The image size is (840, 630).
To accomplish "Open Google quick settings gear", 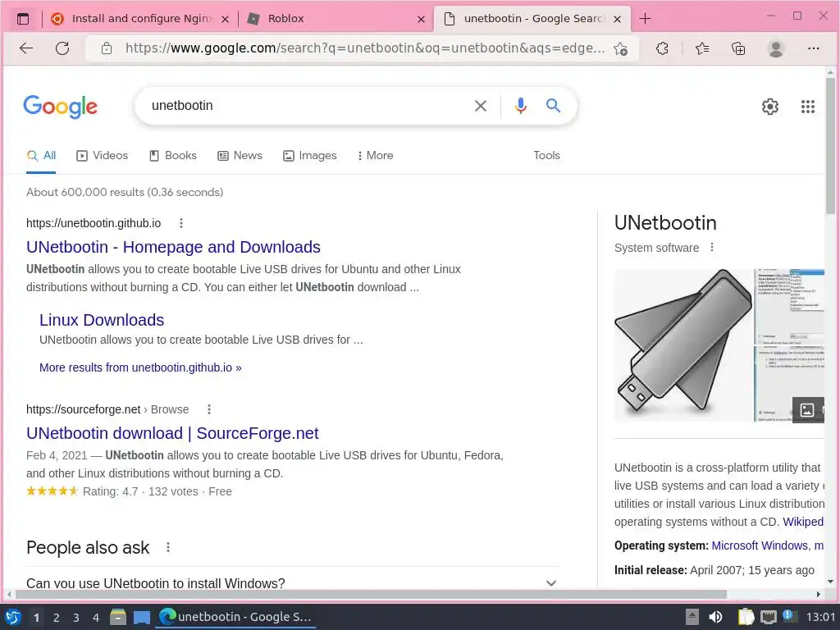I will click(769, 107).
